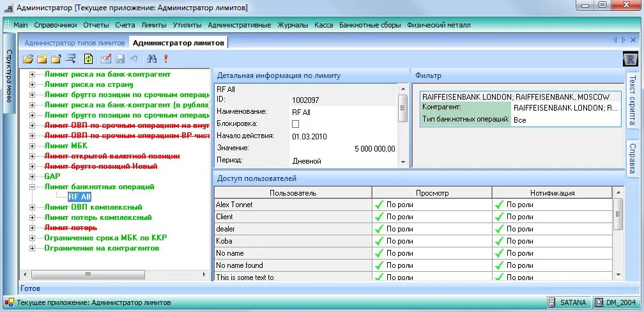
Task: Click Просмотр checkmark for Alex Tonnet
Action: click(x=379, y=205)
